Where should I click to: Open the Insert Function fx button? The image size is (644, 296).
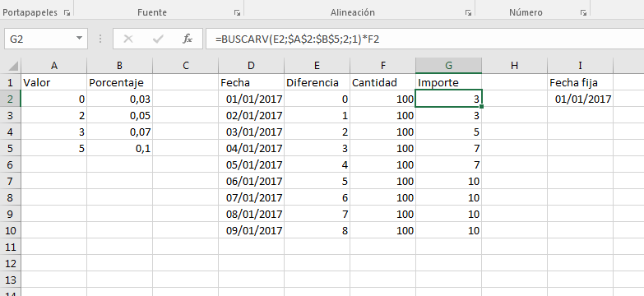point(188,39)
